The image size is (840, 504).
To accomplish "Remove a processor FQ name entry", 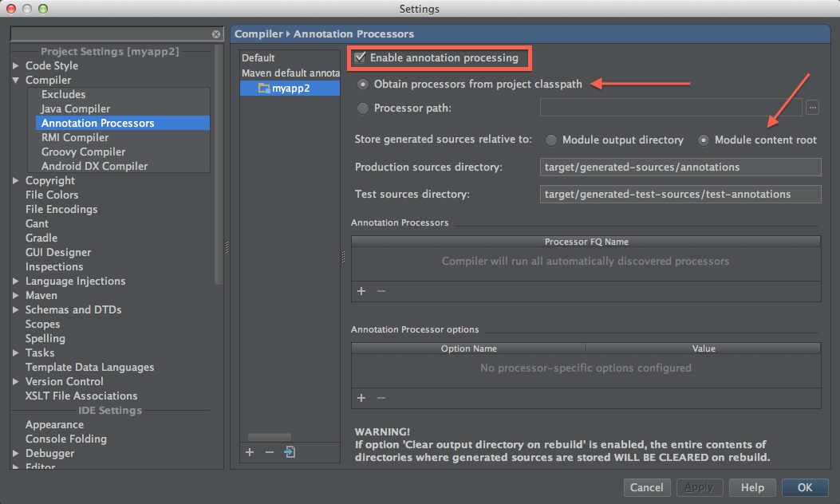I will coord(381,291).
